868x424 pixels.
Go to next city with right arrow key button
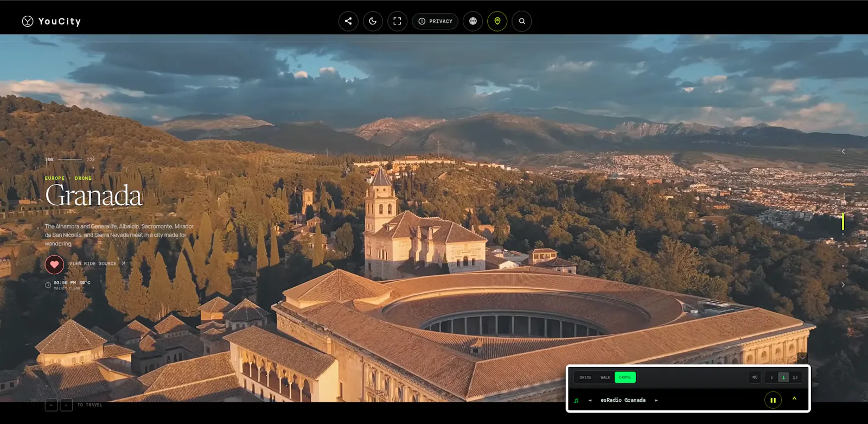point(66,405)
